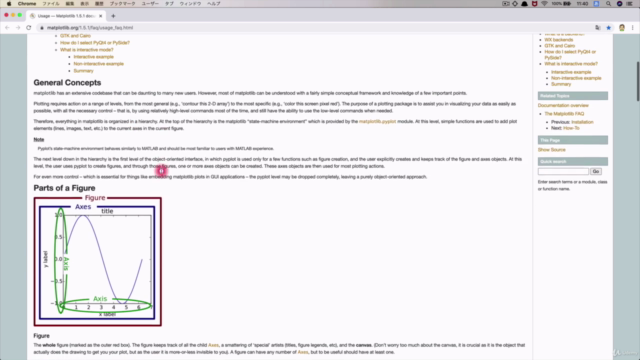640x360 pixels.
Task: Click the page's vertical scrollbar thumb
Action: point(638,81)
